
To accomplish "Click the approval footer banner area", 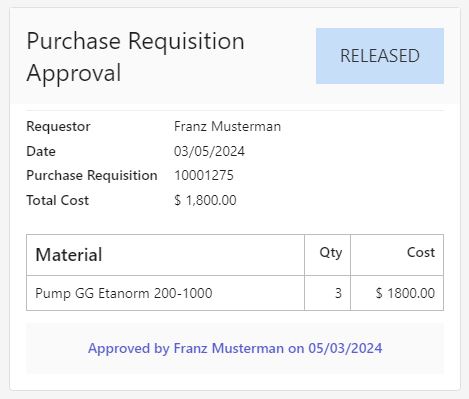I will pyautogui.click(x=235, y=348).
